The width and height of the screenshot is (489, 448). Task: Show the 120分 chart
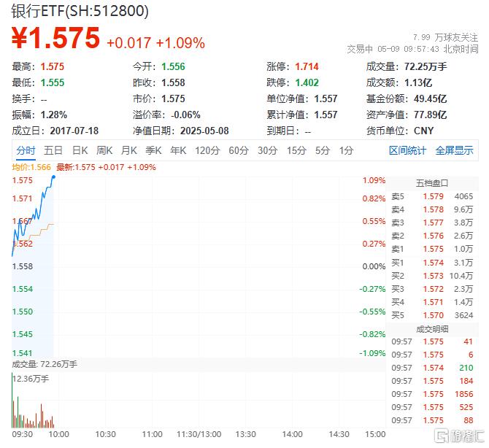coord(207,150)
